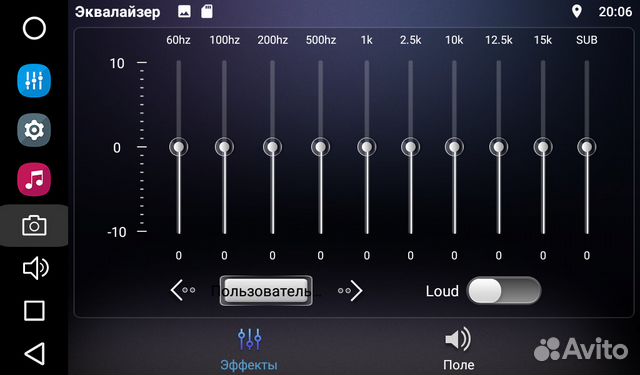Viewport: 640px width, 375px height.
Task: Click the 60hz slider knob
Action: pos(178,147)
